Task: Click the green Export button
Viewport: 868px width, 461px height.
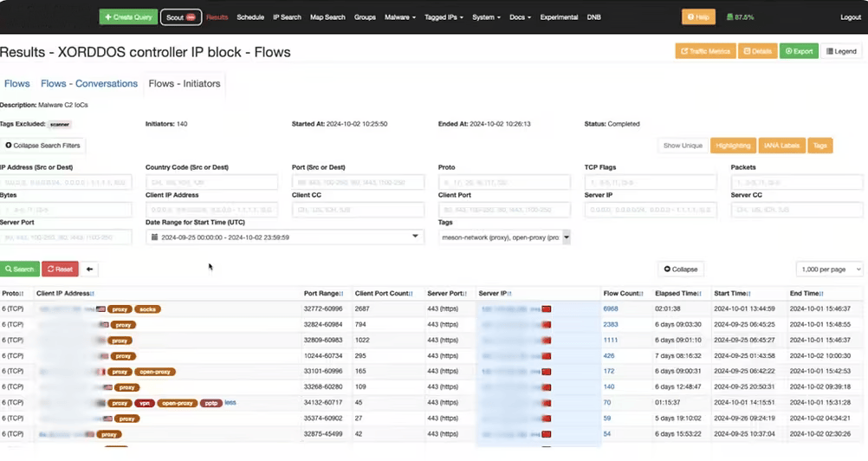Action: 798,51
